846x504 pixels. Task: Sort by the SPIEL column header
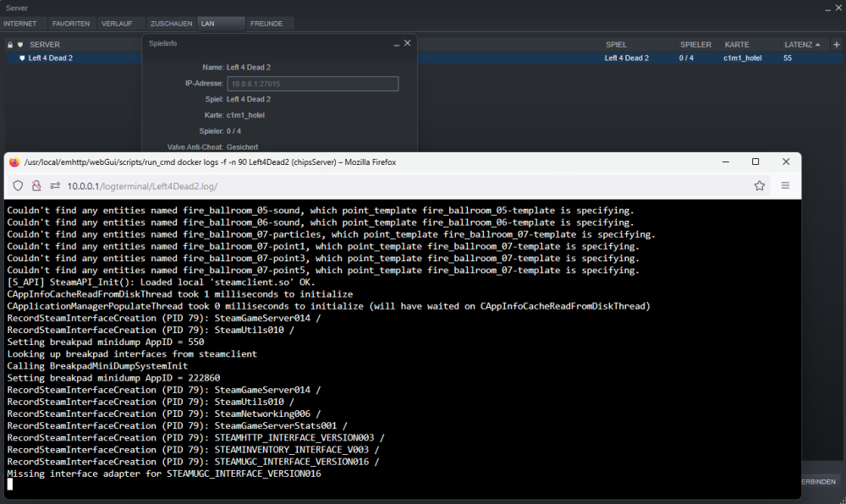click(616, 45)
